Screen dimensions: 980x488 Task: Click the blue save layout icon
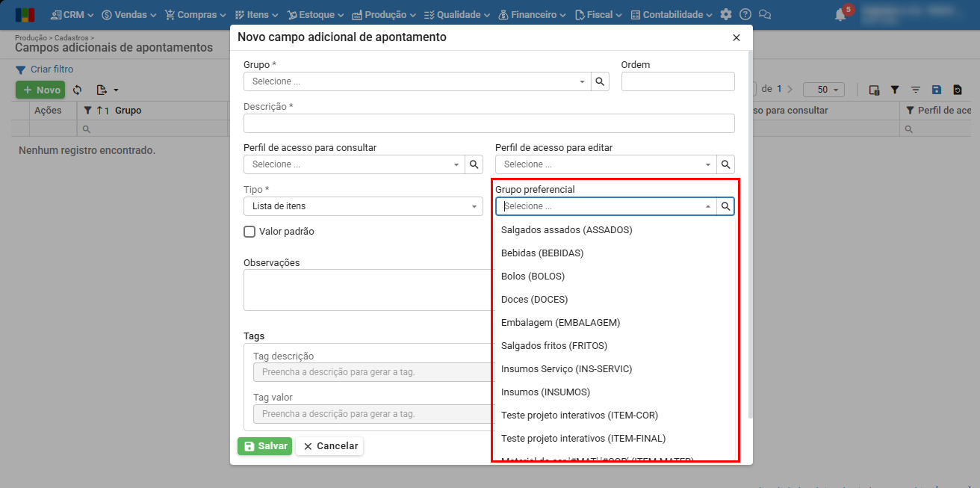(937, 90)
